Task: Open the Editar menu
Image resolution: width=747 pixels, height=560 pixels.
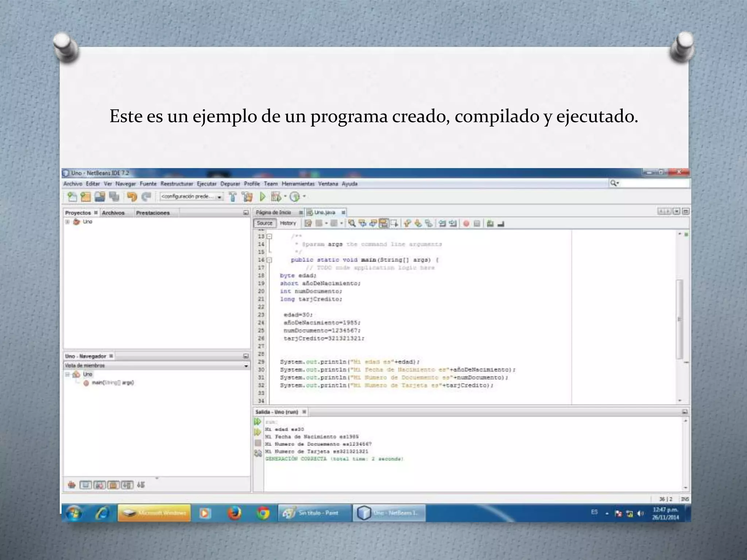Action: click(93, 184)
